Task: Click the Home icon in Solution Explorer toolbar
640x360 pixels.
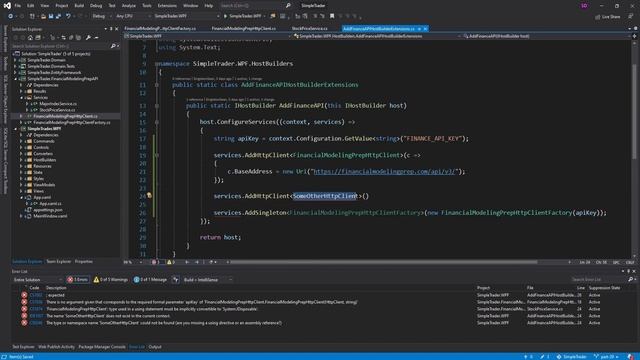Action: click(x=30, y=38)
